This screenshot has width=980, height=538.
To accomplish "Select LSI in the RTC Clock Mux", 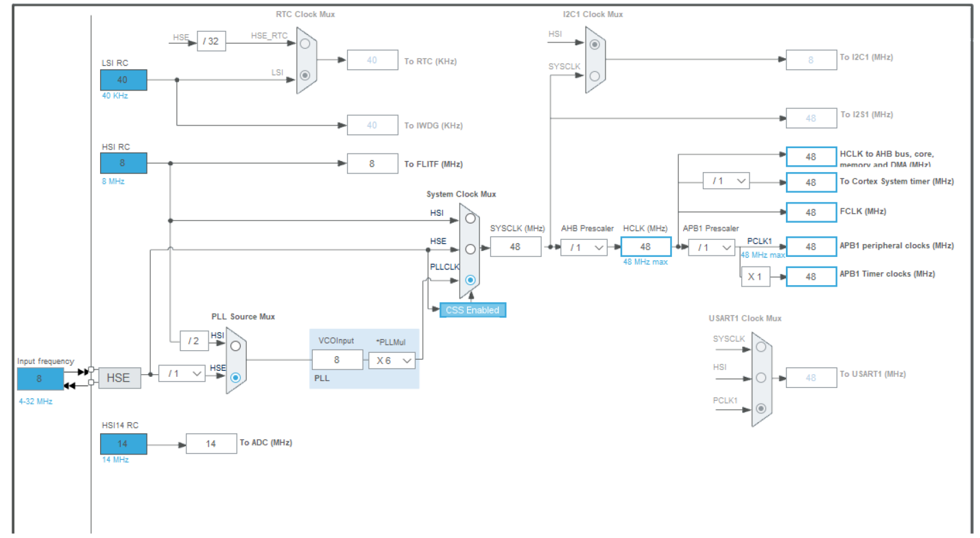I will click(x=305, y=75).
